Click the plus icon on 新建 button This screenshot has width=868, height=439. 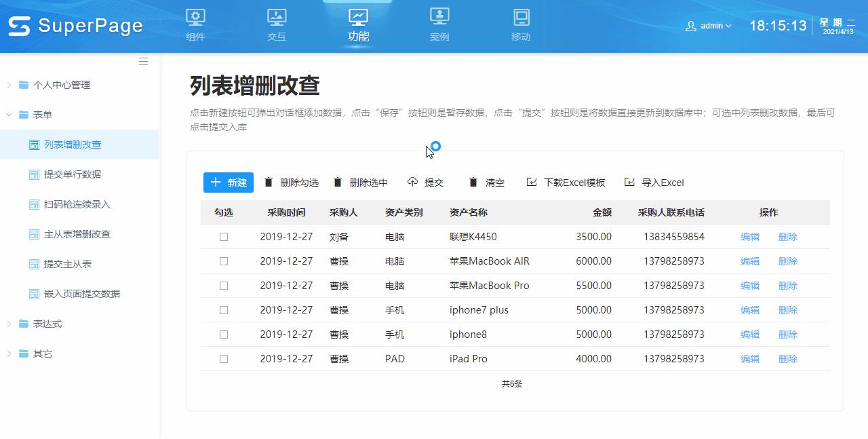tap(216, 182)
